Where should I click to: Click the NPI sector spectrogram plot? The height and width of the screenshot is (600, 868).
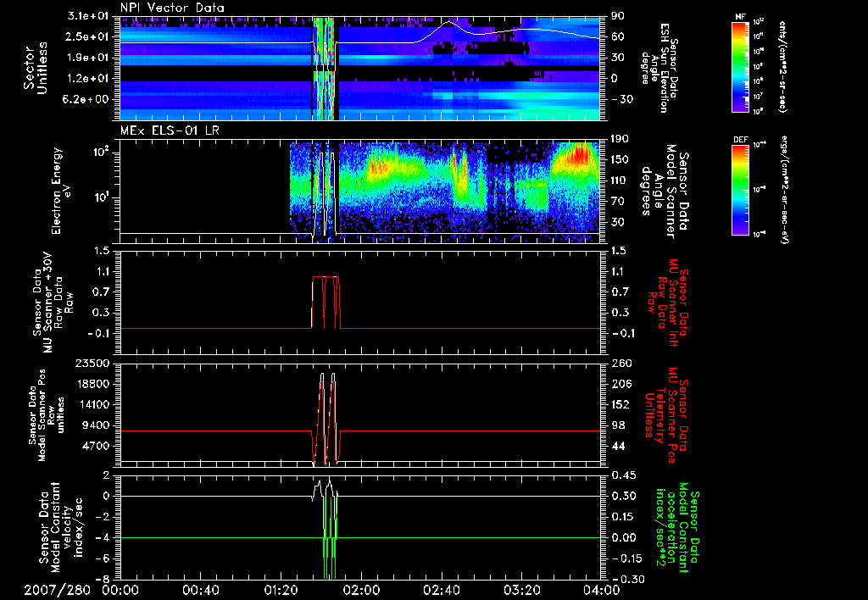(x=359, y=69)
